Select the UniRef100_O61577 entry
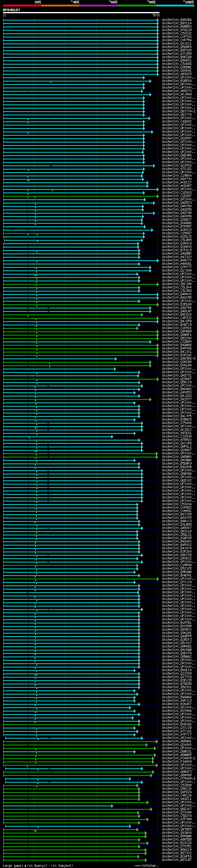The height and width of the screenshot is (868, 197). coord(177,400)
